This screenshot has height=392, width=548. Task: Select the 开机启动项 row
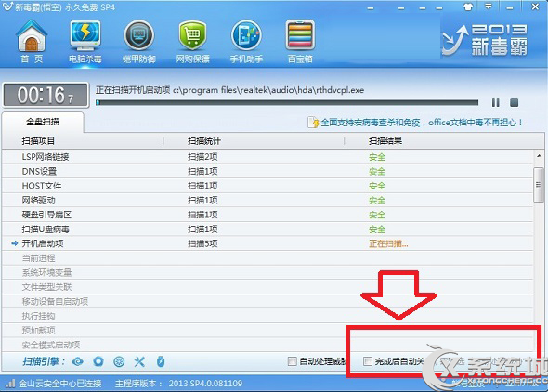click(267, 244)
